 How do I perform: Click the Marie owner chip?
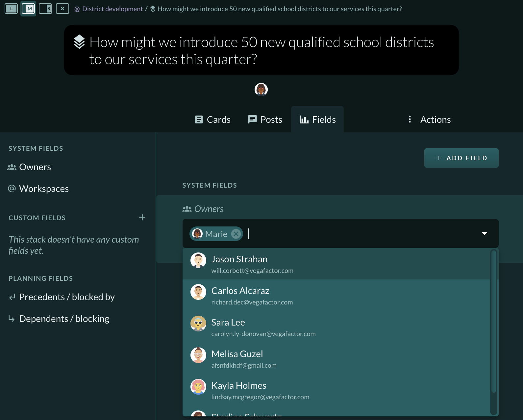pos(216,234)
